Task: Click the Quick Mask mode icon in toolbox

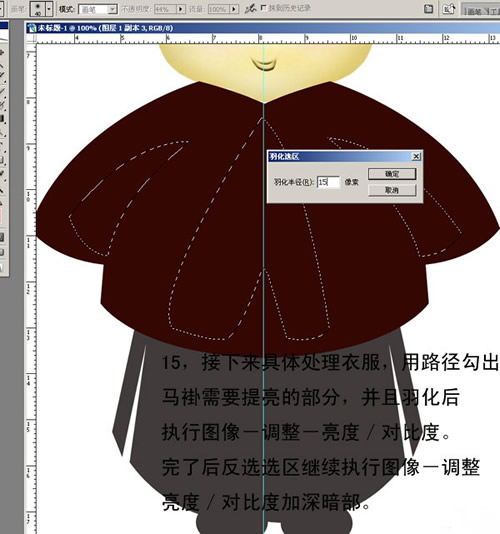Action: coord(2,237)
